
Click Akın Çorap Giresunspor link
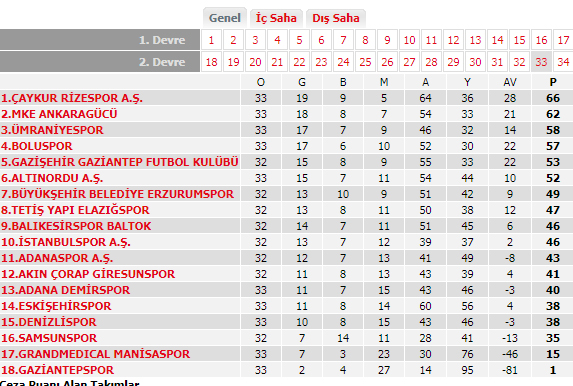click(x=88, y=274)
